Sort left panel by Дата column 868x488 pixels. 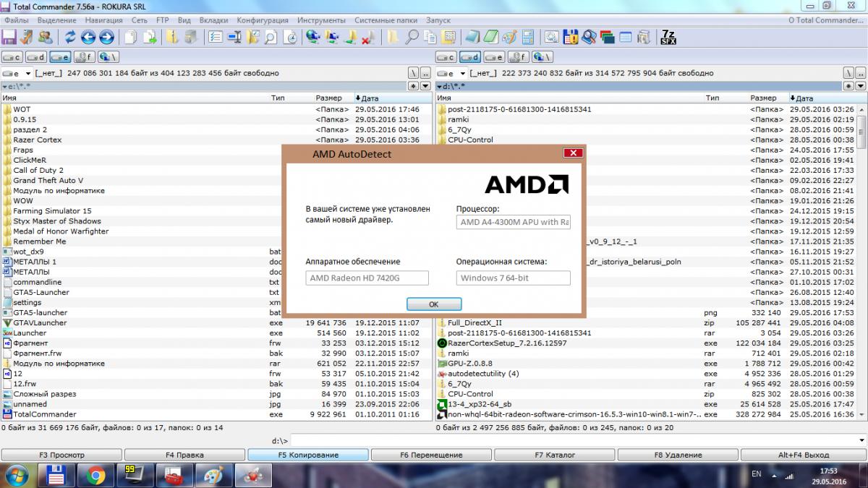[369, 98]
